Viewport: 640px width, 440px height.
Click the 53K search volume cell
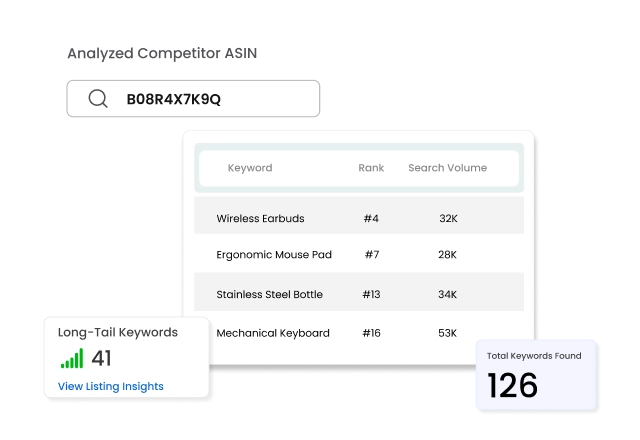pos(447,333)
